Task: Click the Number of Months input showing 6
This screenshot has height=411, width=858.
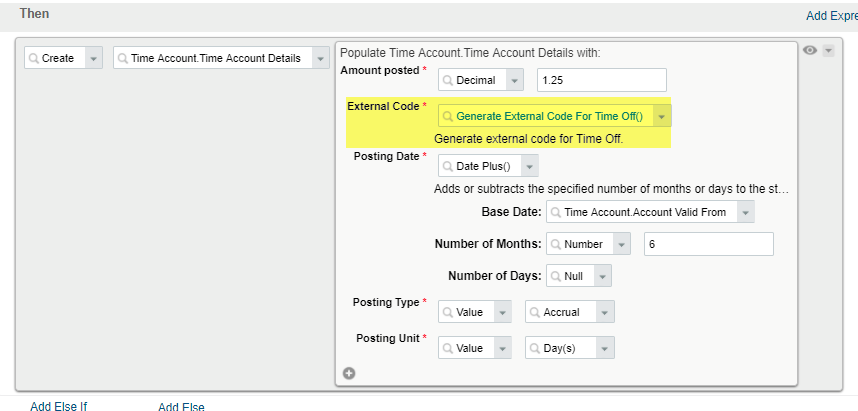Action: point(709,244)
